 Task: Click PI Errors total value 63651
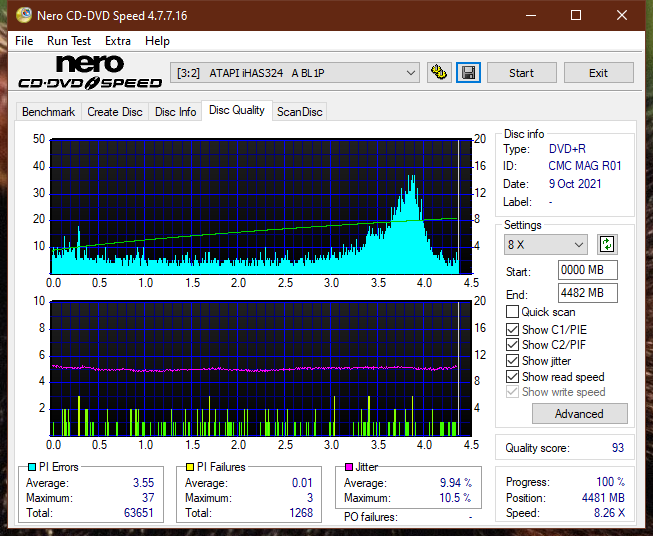click(139, 513)
